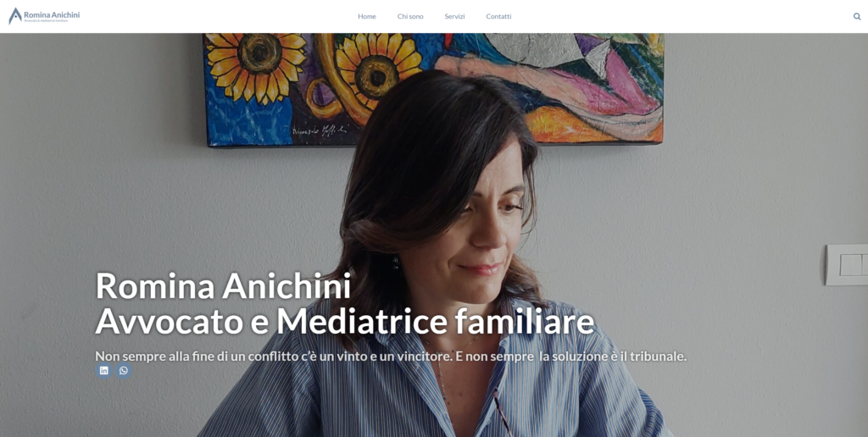This screenshot has height=437, width=868.
Task: Go to the Home menu item
Action: coord(367,17)
